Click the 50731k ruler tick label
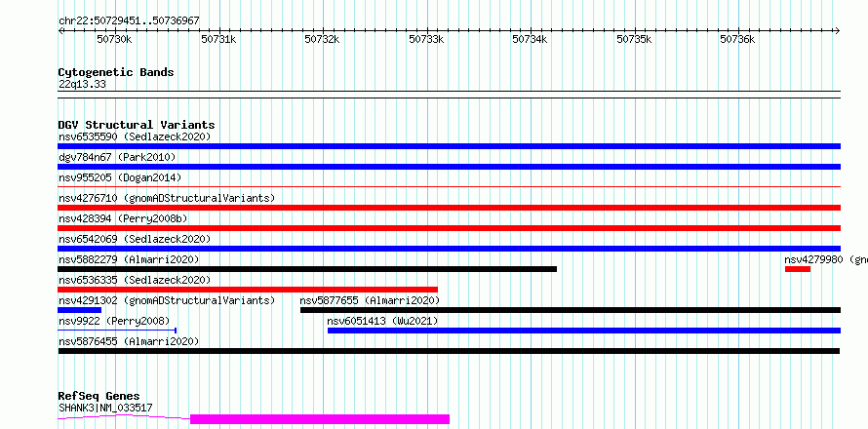This screenshot has width=868, height=429. [x=218, y=39]
